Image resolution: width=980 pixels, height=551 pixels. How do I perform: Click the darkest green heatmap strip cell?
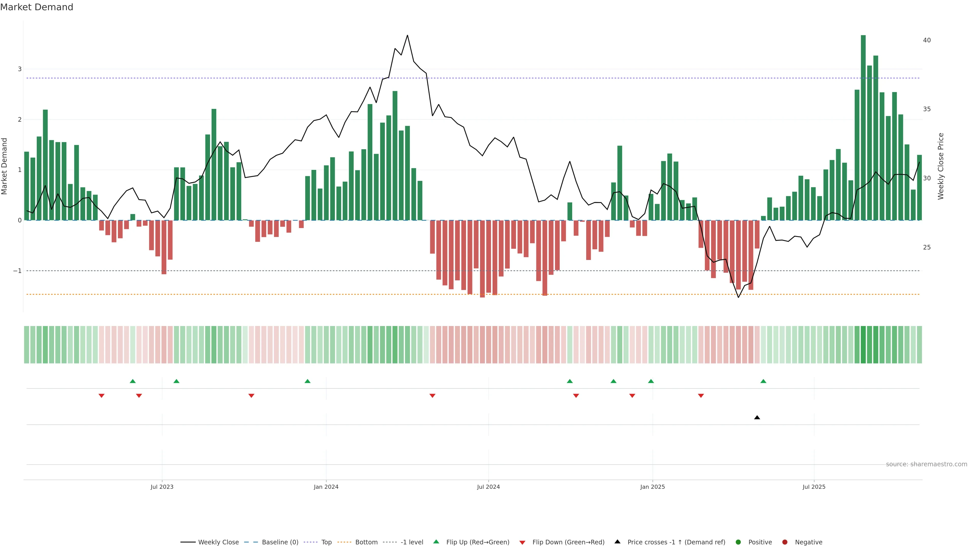point(863,345)
